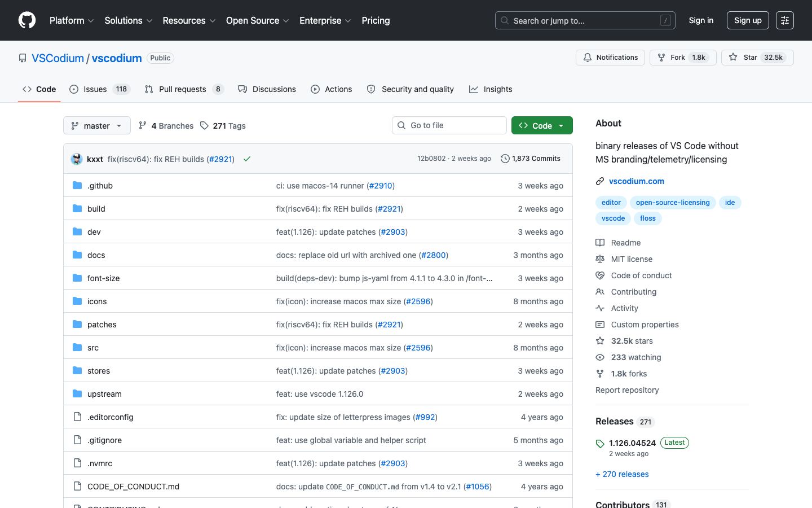Open the Insights tab
The height and width of the screenshot is (508, 812).
point(491,89)
